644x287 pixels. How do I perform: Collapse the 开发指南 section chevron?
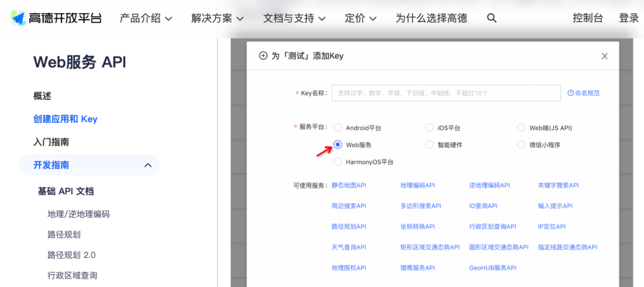click(x=148, y=165)
